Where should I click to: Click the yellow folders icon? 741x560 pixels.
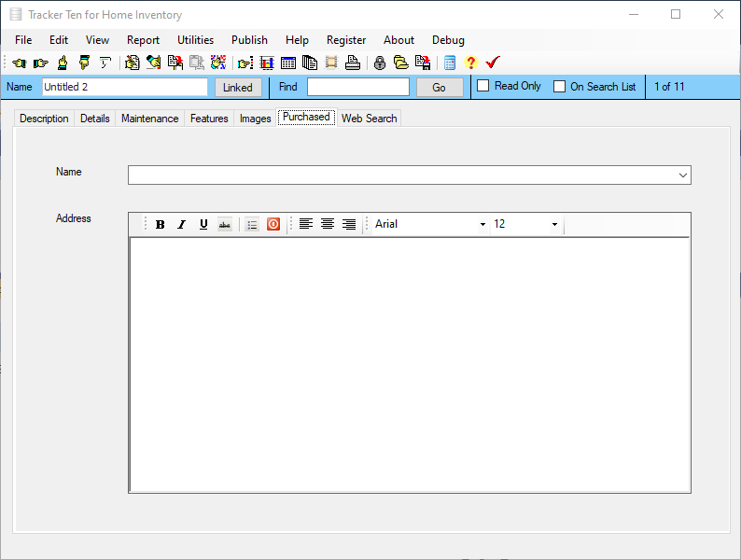pyautogui.click(x=401, y=63)
